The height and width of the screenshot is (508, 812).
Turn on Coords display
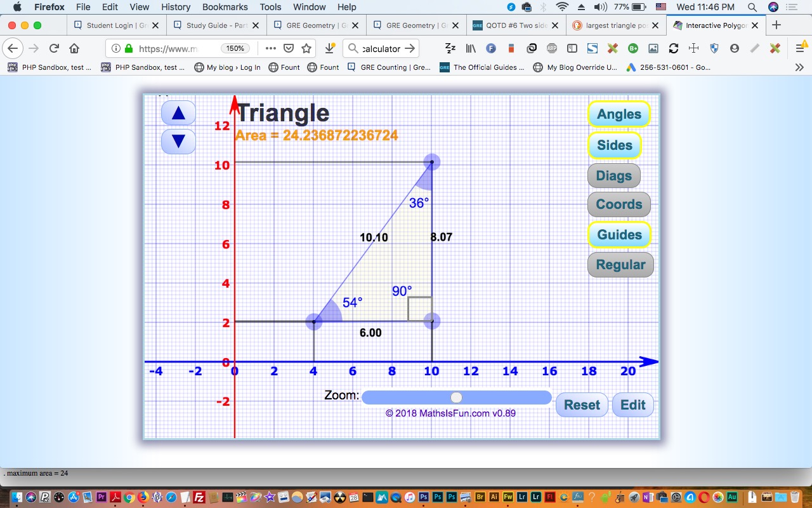click(x=619, y=204)
